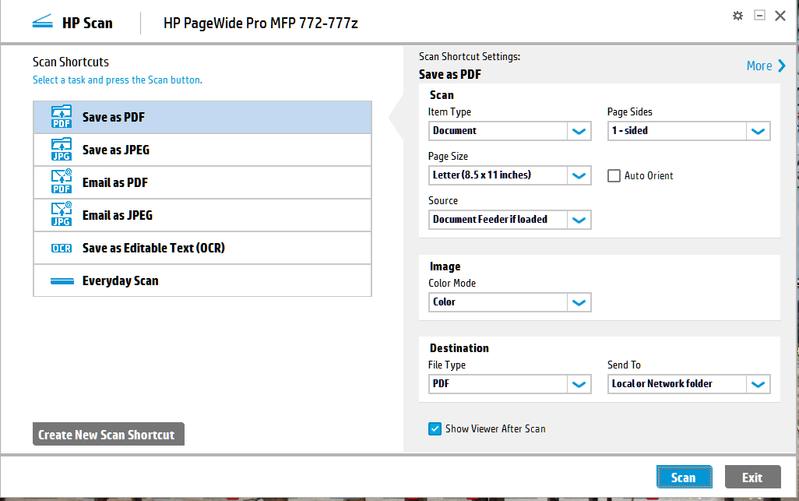Screen dimensions: 799x501
Task: Select the Everyday Scan shortcut
Action: pyautogui.click(x=202, y=280)
